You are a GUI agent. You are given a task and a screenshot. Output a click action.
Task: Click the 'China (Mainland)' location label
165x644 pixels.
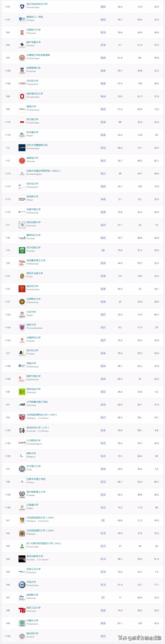35,328
